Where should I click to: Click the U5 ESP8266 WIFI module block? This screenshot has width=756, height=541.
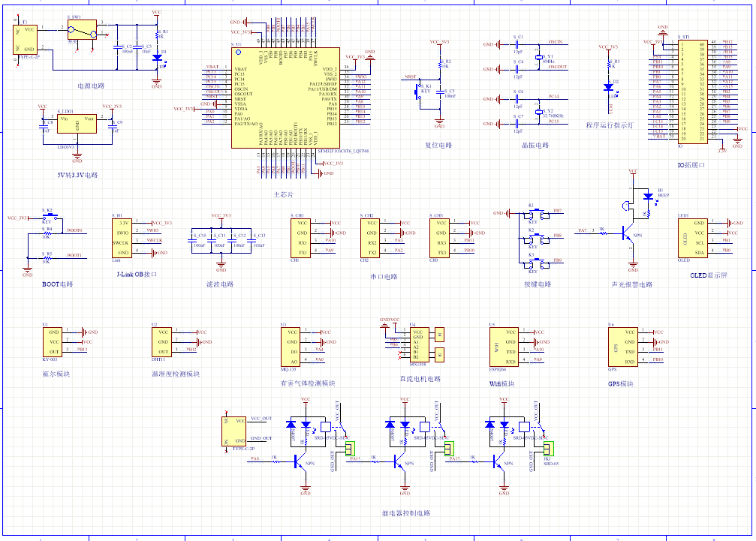tap(504, 347)
